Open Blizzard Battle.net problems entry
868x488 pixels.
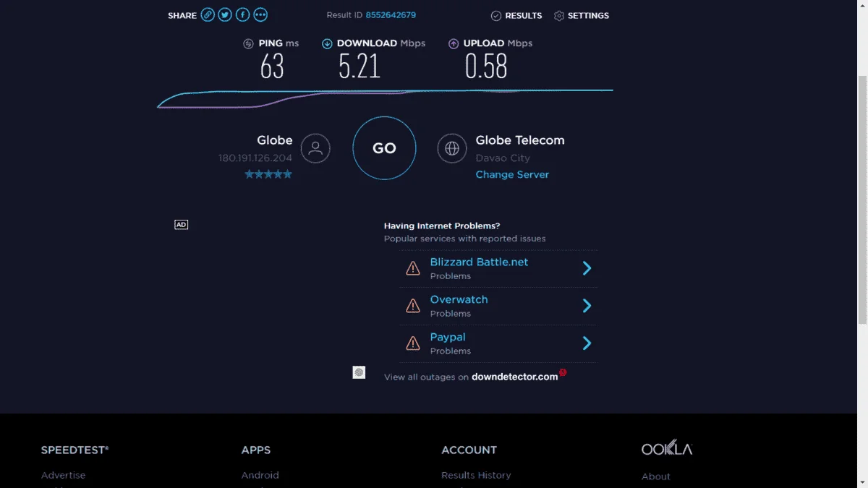[x=498, y=268]
